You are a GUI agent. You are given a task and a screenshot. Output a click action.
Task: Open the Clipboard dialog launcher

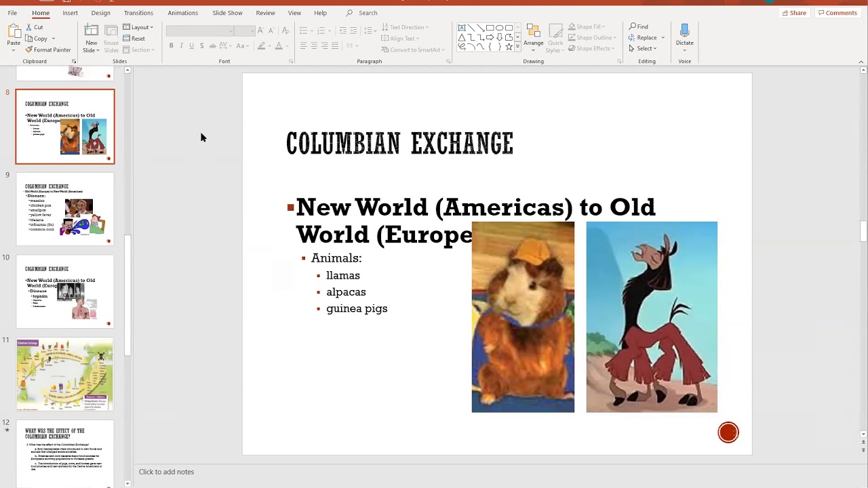click(x=74, y=62)
